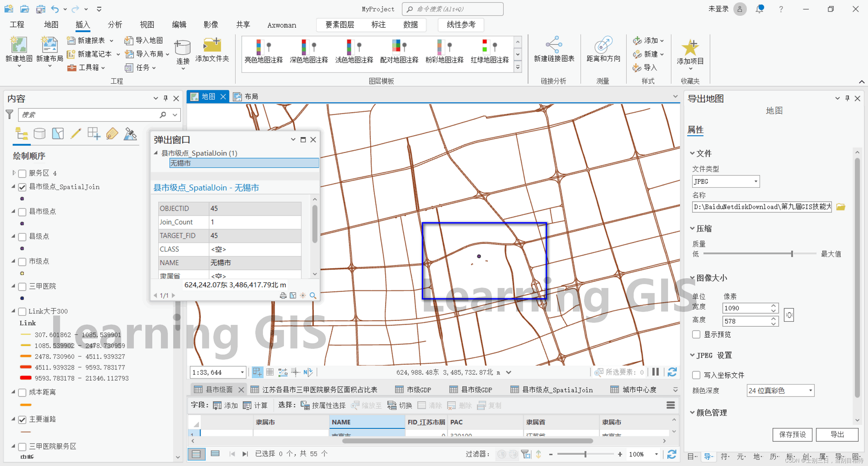Viewport: 868px width, 466px height.
Task: Click the refresh map view icon
Action: 672,372
